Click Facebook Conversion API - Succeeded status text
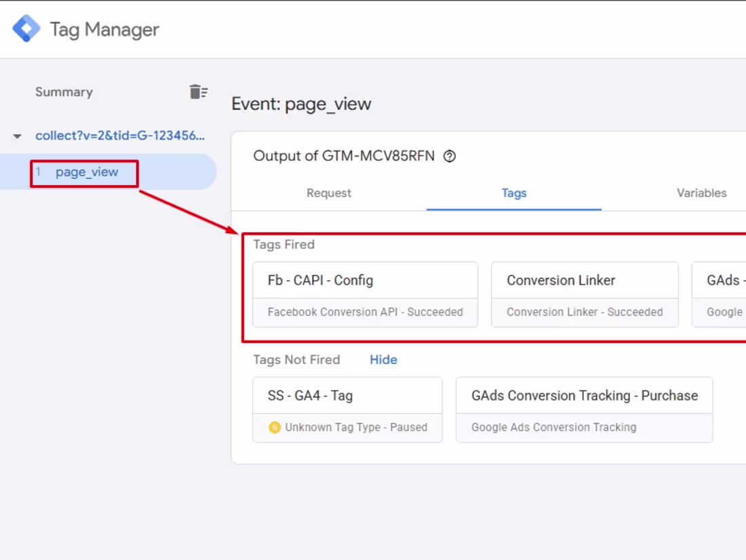 (x=365, y=312)
